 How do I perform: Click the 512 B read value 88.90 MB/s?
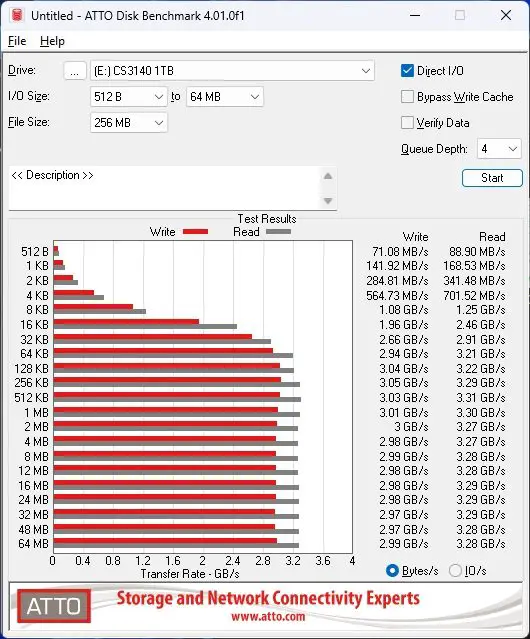click(x=477, y=252)
